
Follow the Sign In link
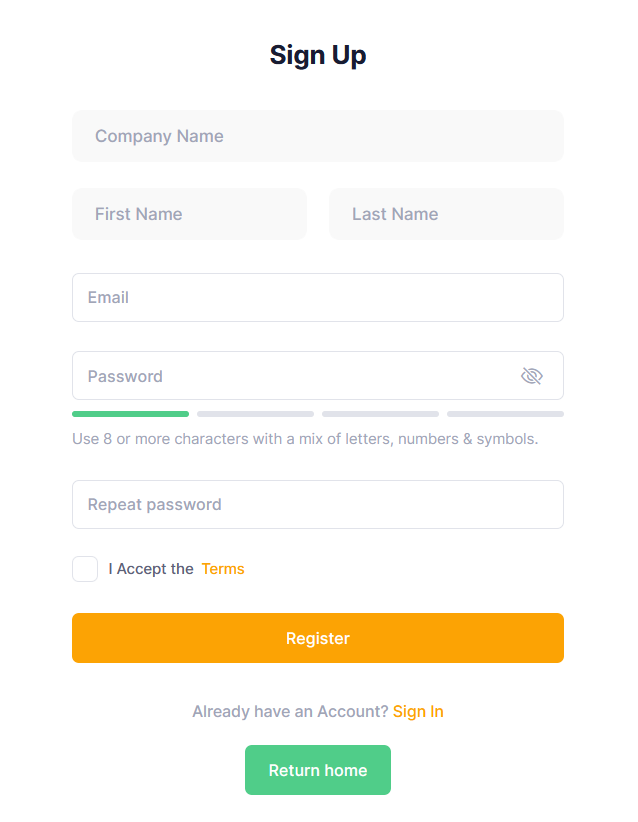tap(418, 712)
